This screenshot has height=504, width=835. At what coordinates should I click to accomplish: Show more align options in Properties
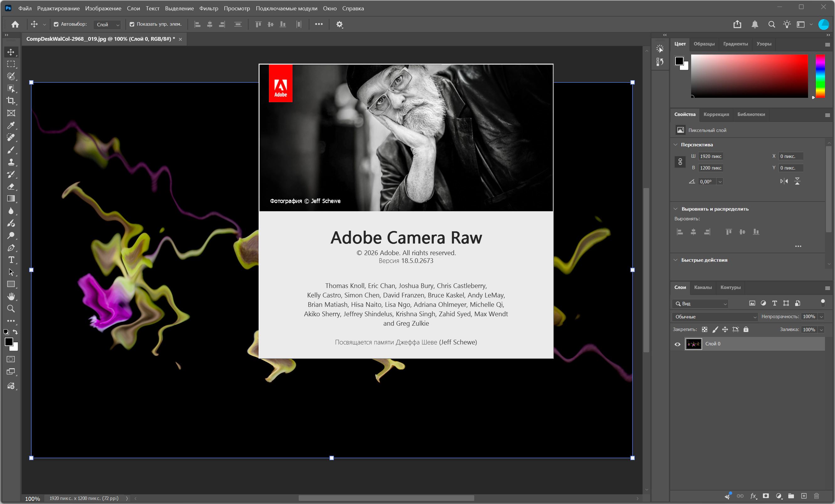[x=798, y=246]
